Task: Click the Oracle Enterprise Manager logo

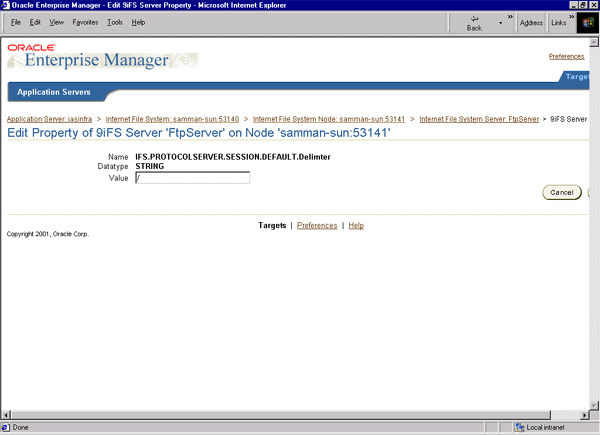Action: coord(103,57)
